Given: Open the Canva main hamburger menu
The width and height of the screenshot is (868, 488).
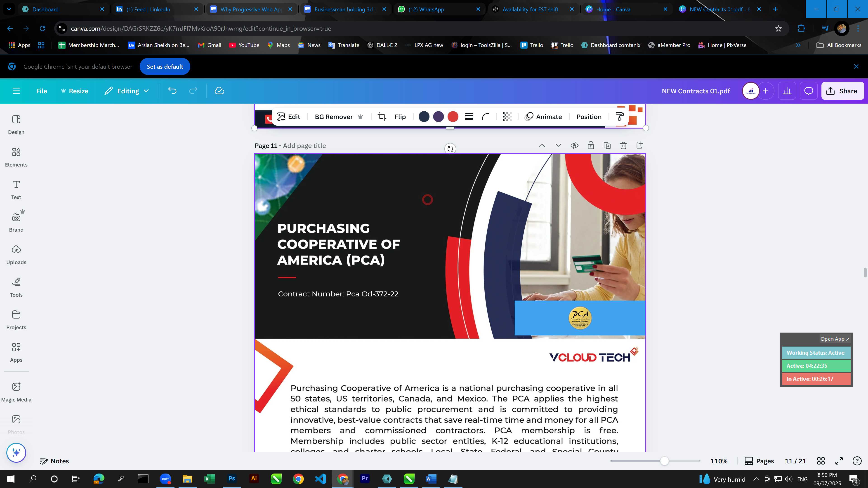Looking at the screenshot, I should point(16,91).
